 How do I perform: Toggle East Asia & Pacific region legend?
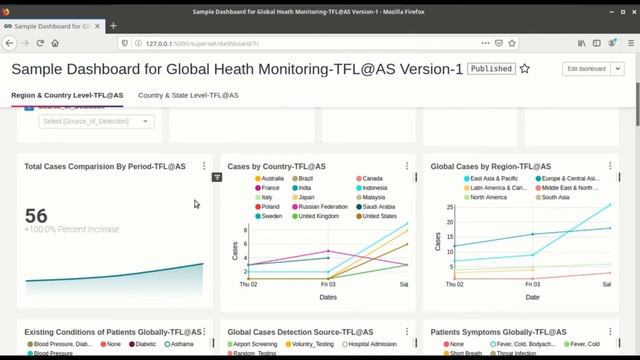tap(491, 178)
